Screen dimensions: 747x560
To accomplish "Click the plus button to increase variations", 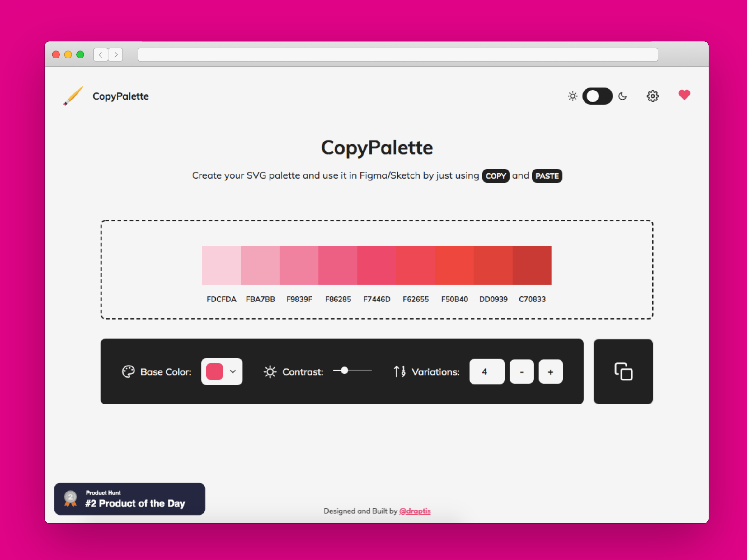I will click(x=550, y=372).
